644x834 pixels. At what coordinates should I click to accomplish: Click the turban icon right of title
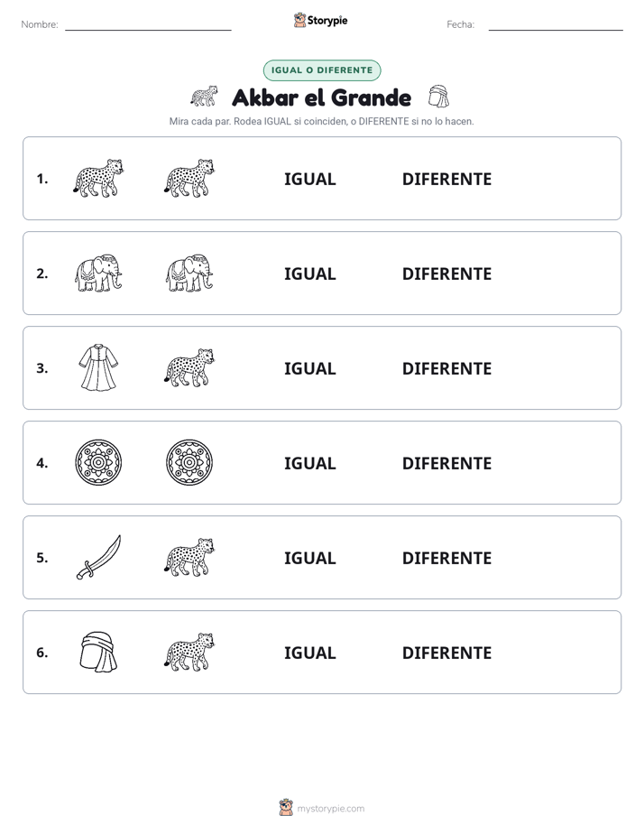[x=438, y=97]
